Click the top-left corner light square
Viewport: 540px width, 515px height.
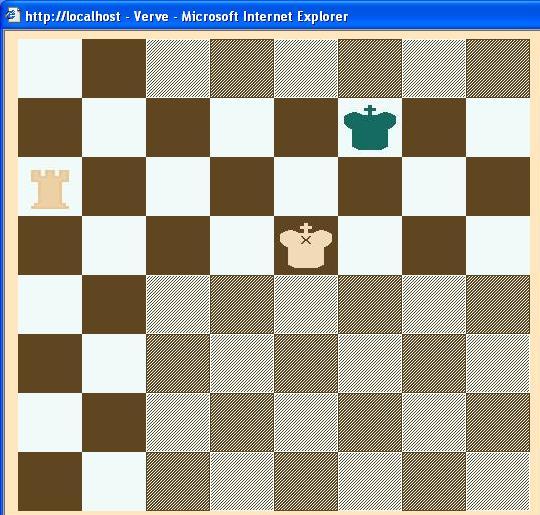click(50, 69)
